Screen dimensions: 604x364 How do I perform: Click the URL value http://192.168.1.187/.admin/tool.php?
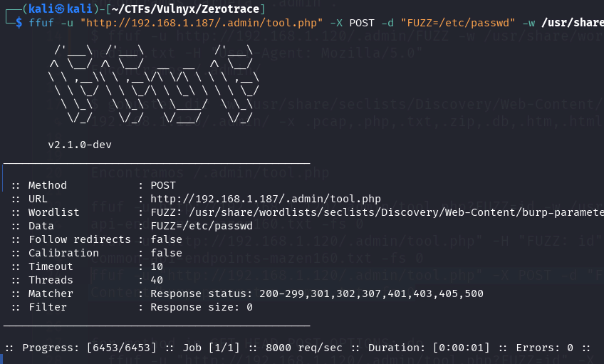[x=266, y=199]
